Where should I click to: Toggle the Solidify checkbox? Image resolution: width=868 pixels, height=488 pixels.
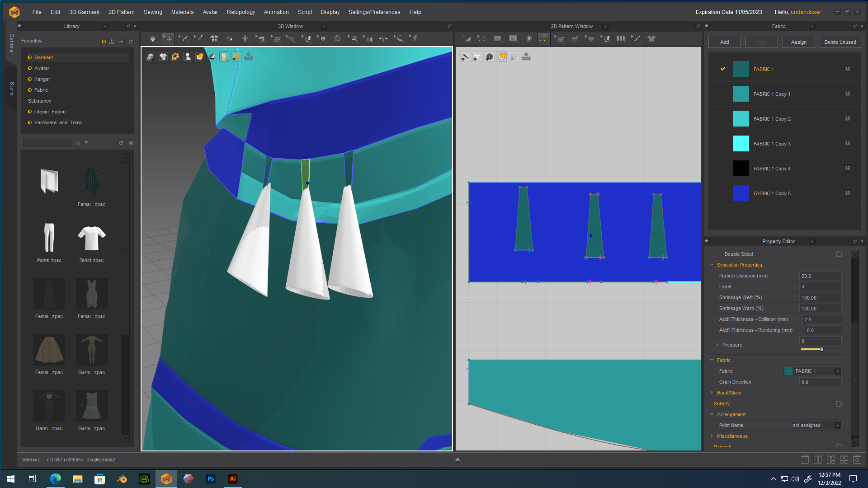point(839,404)
